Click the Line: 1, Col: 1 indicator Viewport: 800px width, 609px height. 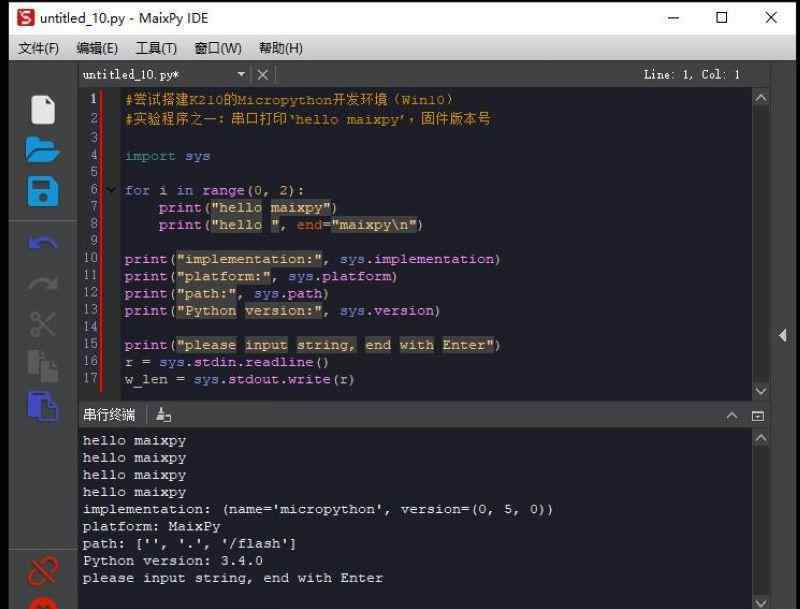pyautogui.click(x=691, y=74)
